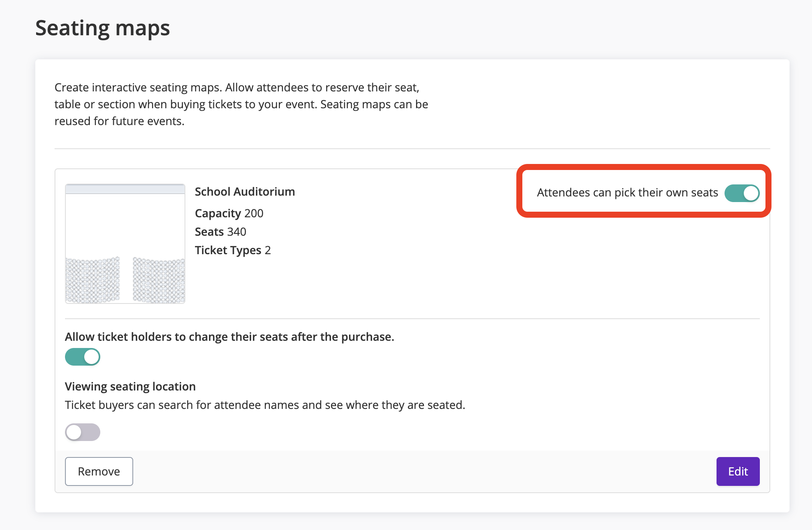
Task: Click 'Allow ticket holders to change their seats' label
Action: (x=229, y=337)
